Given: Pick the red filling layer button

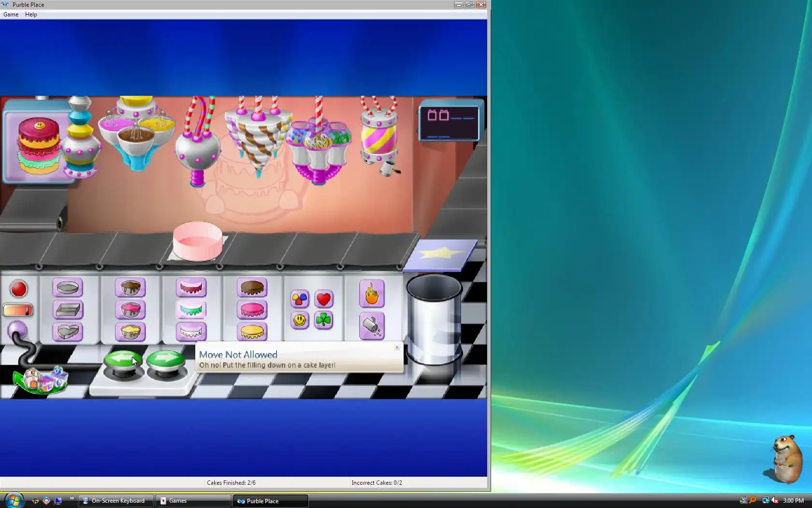Looking at the screenshot, I should click(x=191, y=287).
